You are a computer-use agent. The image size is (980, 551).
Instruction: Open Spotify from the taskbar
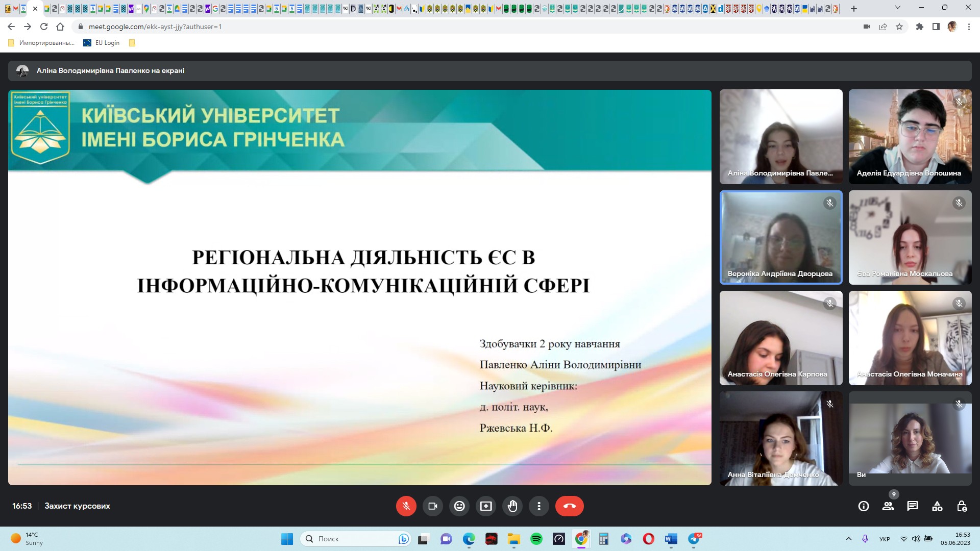click(536, 539)
